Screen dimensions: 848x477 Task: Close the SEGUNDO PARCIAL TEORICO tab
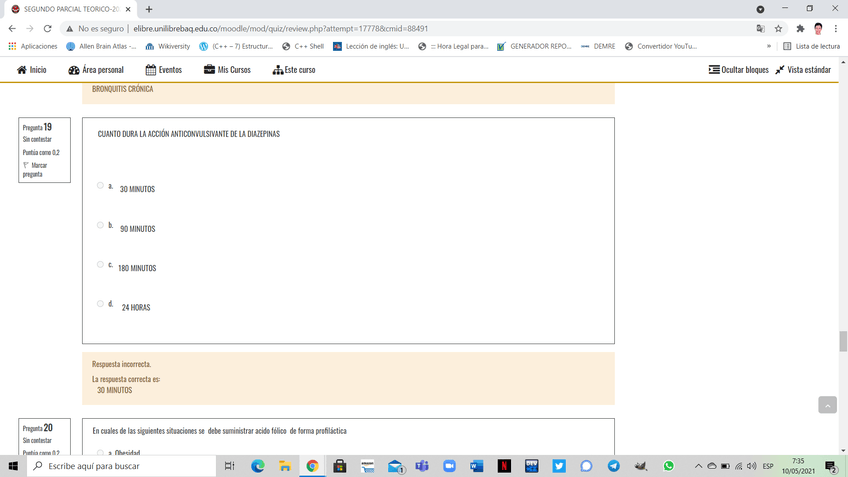128,9
